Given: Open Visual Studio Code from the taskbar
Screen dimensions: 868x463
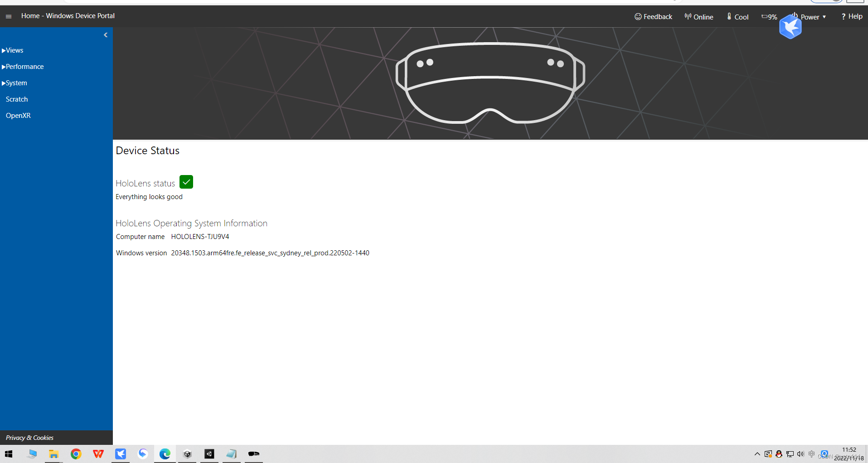Looking at the screenshot, I should [209, 453].
